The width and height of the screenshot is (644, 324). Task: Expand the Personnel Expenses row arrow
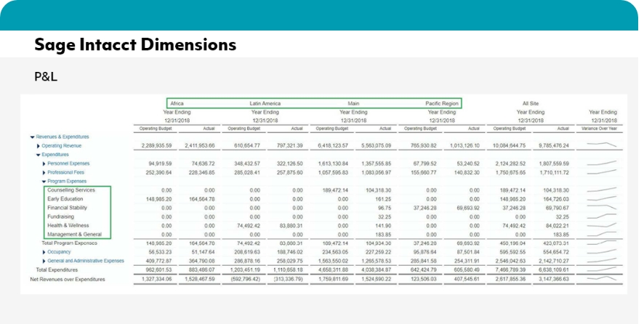point(44,163)
